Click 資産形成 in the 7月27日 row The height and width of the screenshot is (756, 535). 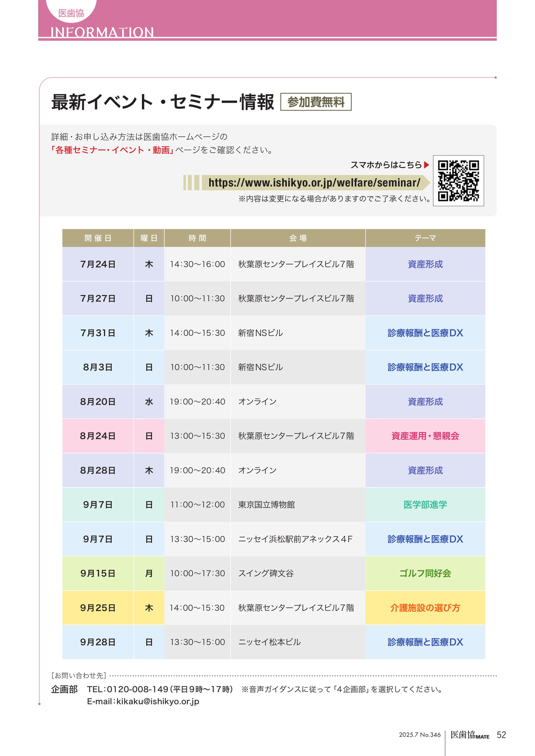click(425, 298)
